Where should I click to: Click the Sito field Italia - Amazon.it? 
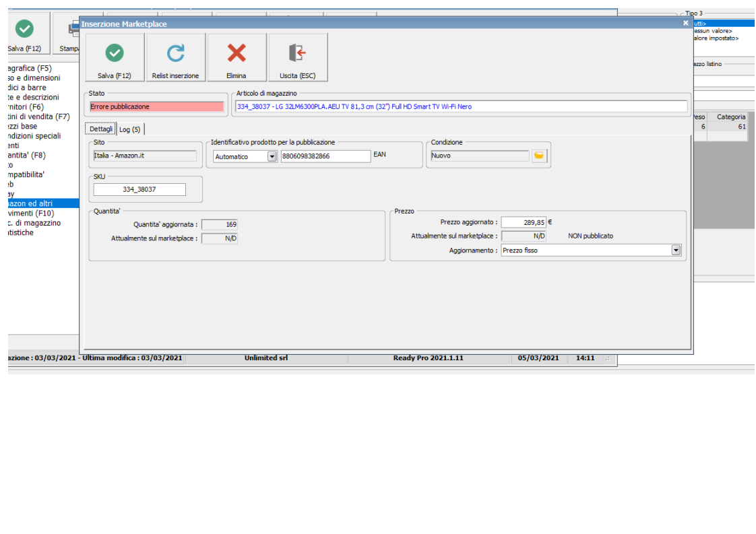(x=145, y=156)
